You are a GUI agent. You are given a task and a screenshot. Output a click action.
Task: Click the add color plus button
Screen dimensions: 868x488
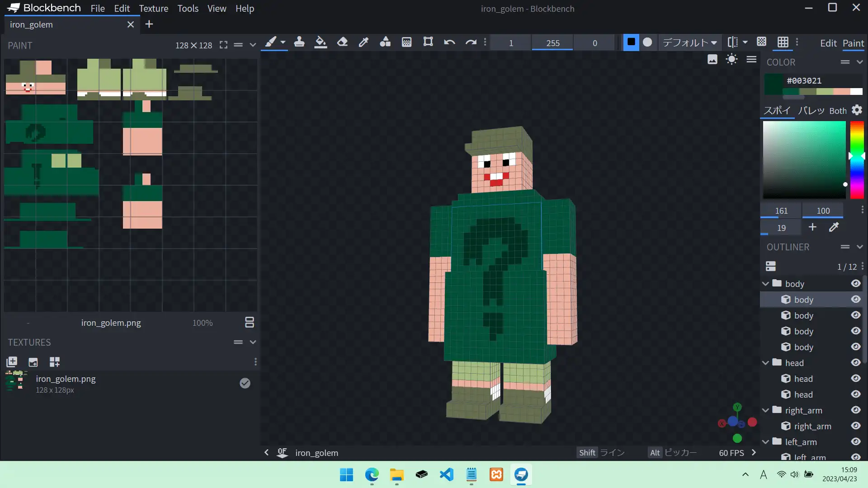[812, 227]
